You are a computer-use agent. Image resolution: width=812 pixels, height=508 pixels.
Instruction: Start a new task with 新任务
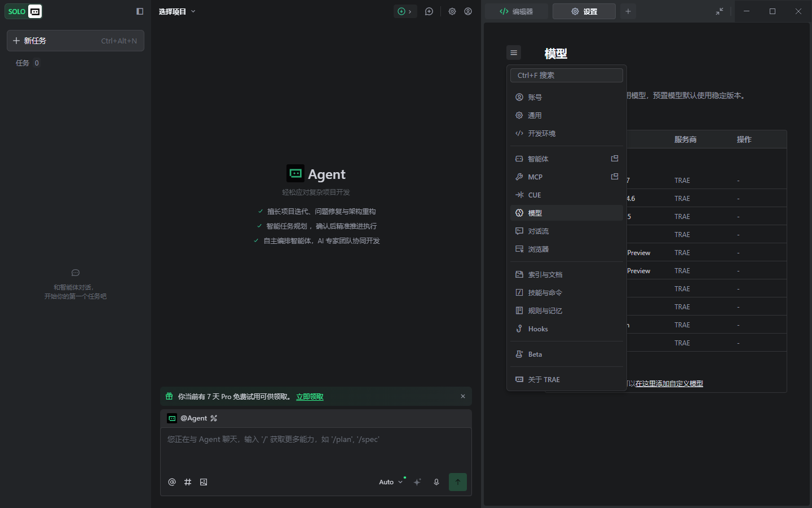click(76, 41)
